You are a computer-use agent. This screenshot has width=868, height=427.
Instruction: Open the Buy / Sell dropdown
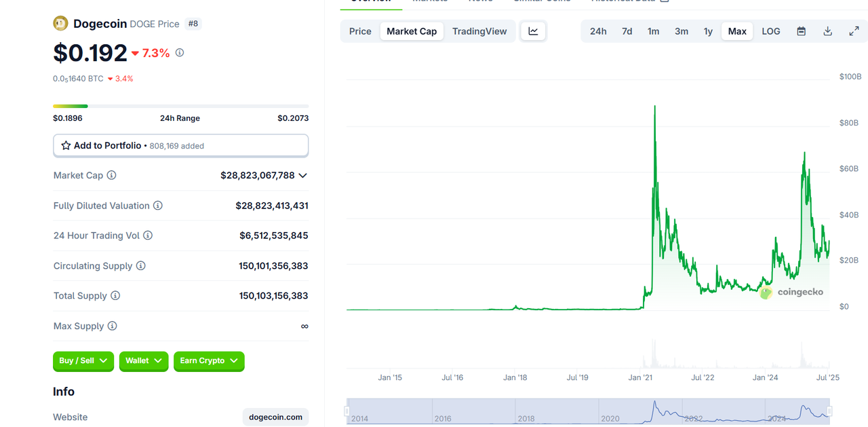click(x=83, y=361)
